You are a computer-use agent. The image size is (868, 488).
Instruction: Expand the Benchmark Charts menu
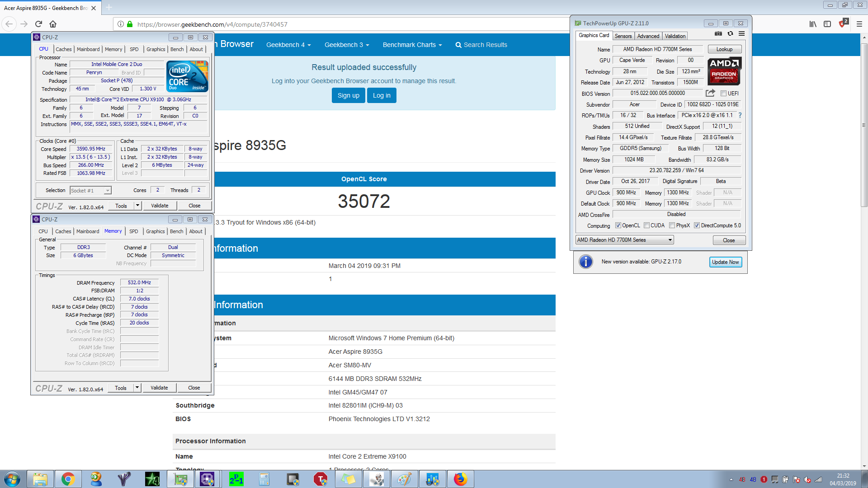pyautogui.click(x=412, y=45)
